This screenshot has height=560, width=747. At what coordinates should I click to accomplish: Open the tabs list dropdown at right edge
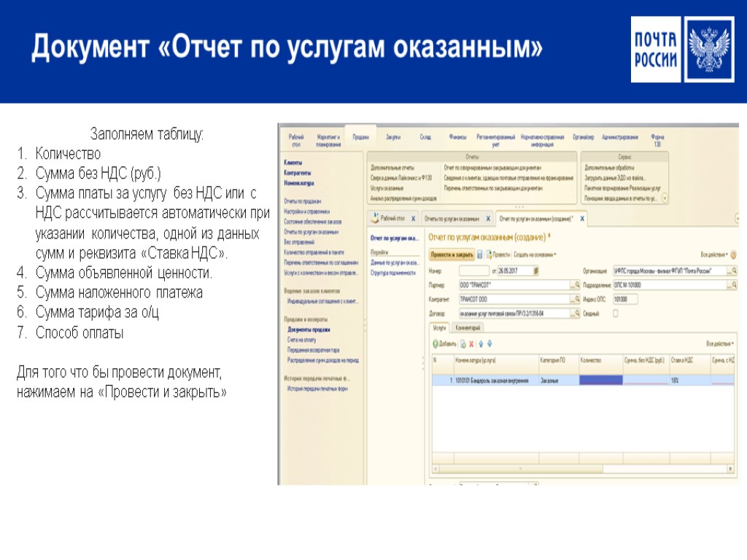(x=737, y=218)
